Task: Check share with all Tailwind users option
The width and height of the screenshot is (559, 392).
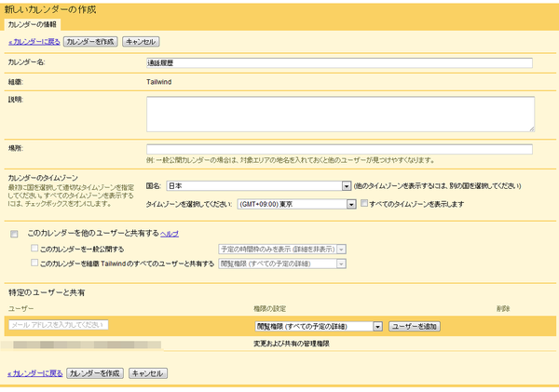Action: click(x=34, y=264)
